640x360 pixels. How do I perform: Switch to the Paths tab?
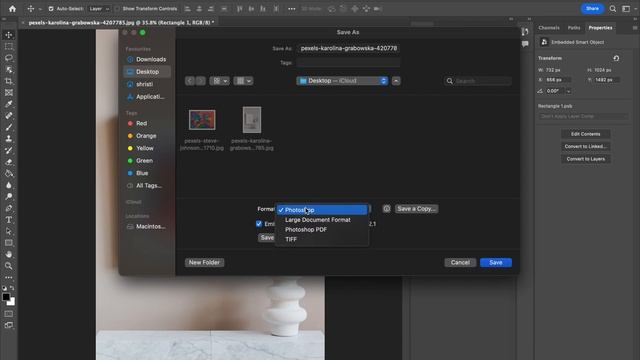pyautogui.click(x=574, y=28)
